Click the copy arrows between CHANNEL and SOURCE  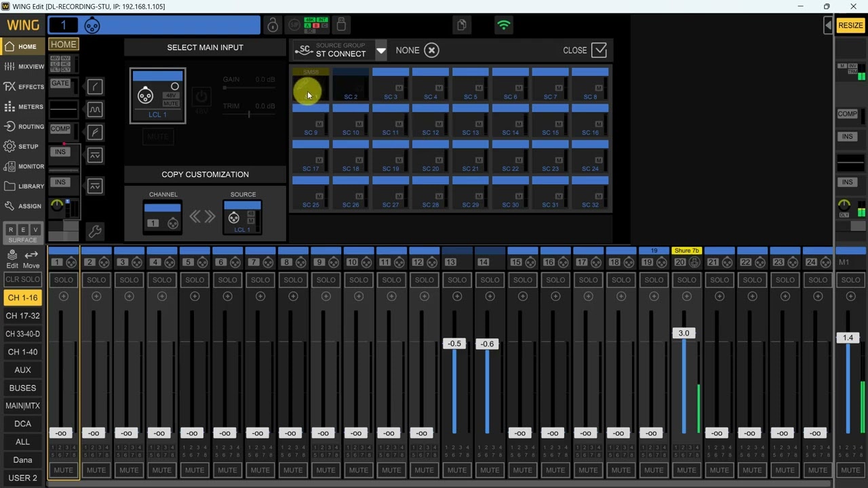coord(203,216)
